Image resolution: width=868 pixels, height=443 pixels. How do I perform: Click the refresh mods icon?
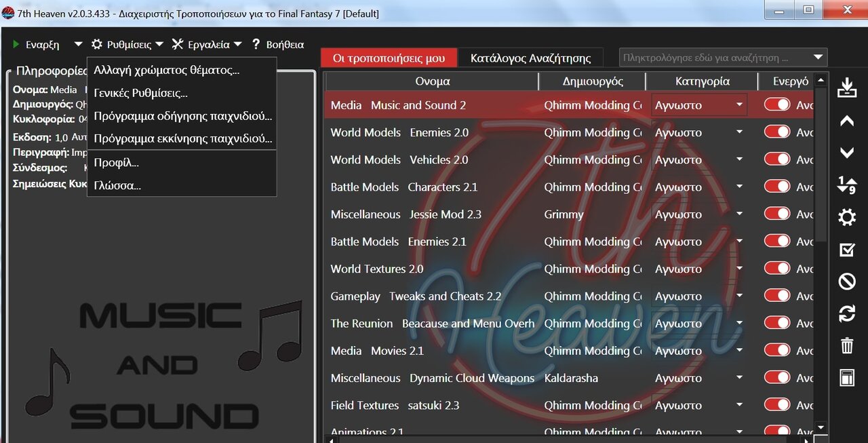point(847,313)
